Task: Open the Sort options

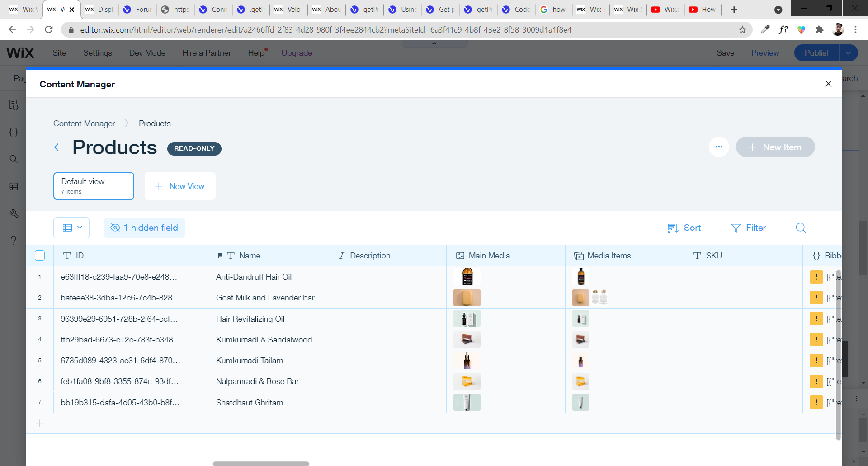Action: [x=684, y=228]
